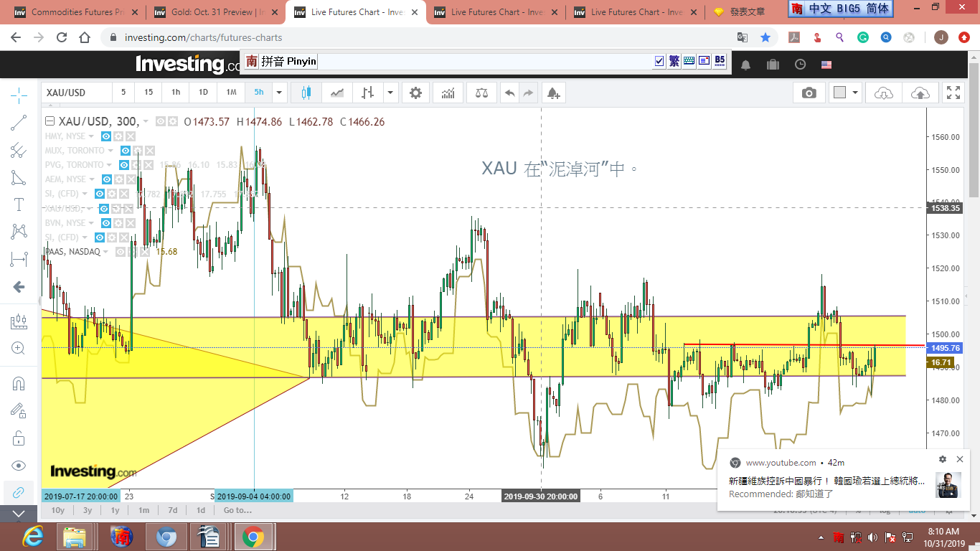Toggle visibility of BVN, NYSE series
Screen dimensions: 980x551
[106, 223]
